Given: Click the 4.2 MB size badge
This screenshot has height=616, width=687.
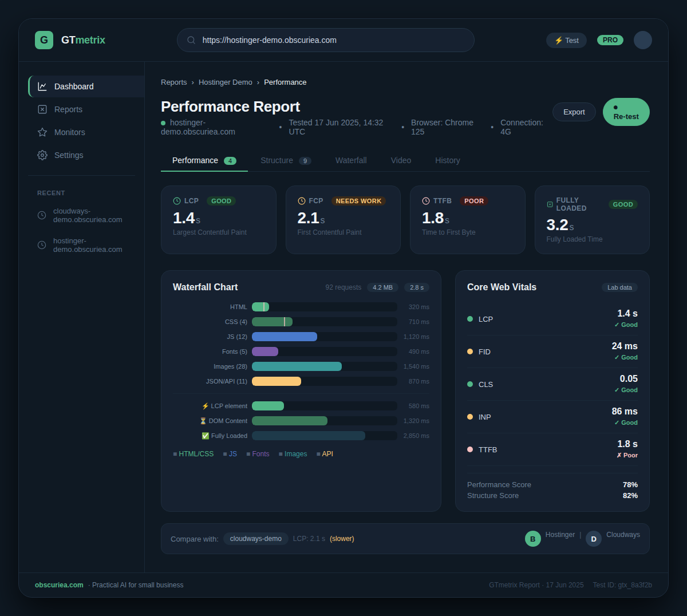Looking at the screenshot, I should click(x=383, y=287).
